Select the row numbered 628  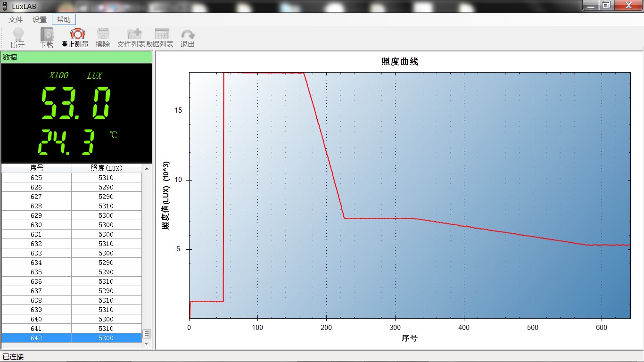tap(72, 206)
